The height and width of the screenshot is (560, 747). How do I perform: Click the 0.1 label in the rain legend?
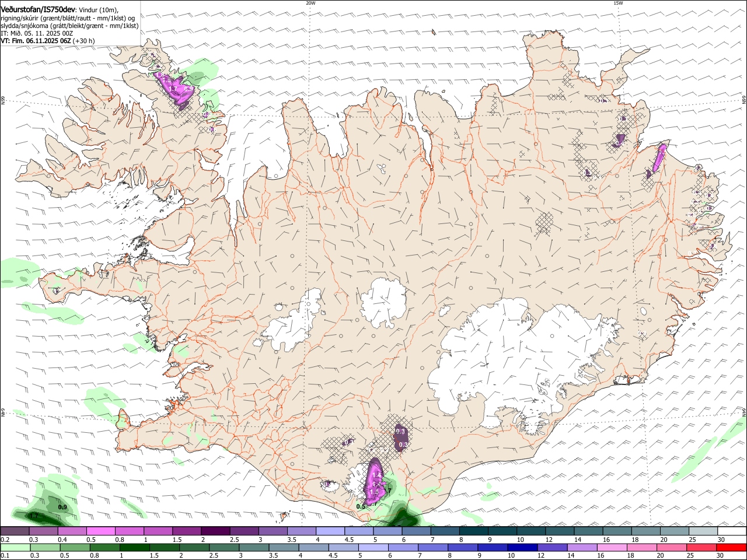coord(5,556)
